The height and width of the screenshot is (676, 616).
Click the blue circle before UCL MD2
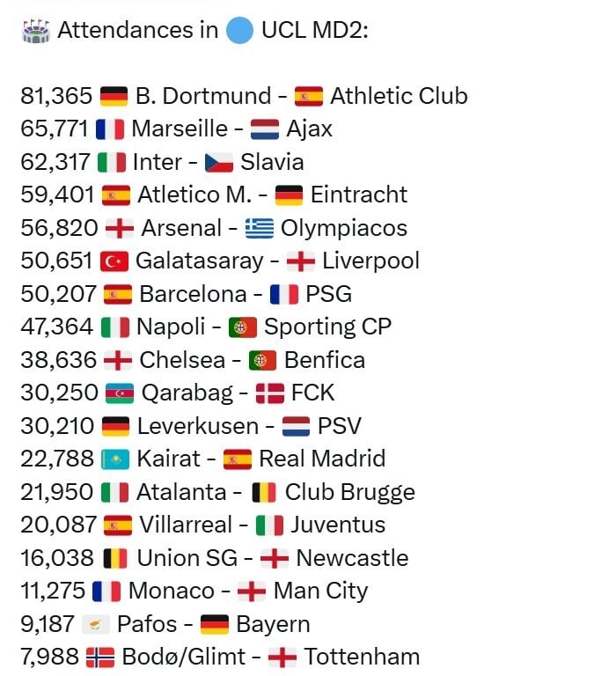click(x=239, y=30)
